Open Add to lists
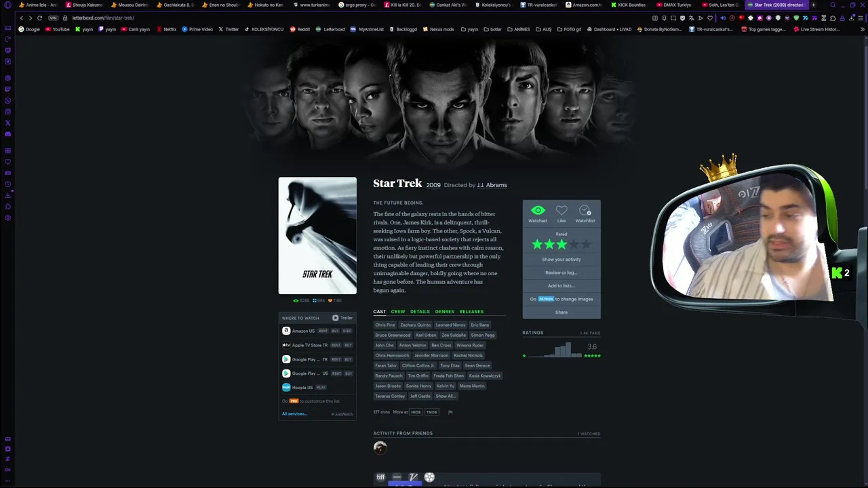 pyautogui.click(x=561, y=285)
